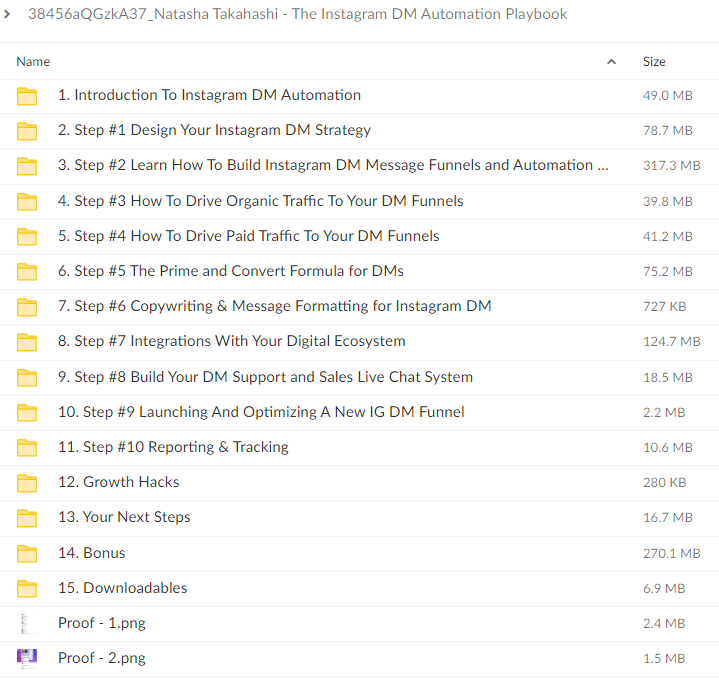Click the 78.7 MB size value
719x687 pixels.
668,131
